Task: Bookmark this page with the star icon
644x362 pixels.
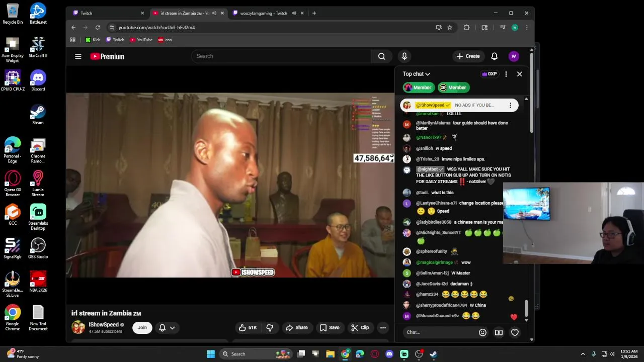Action: 450,28
